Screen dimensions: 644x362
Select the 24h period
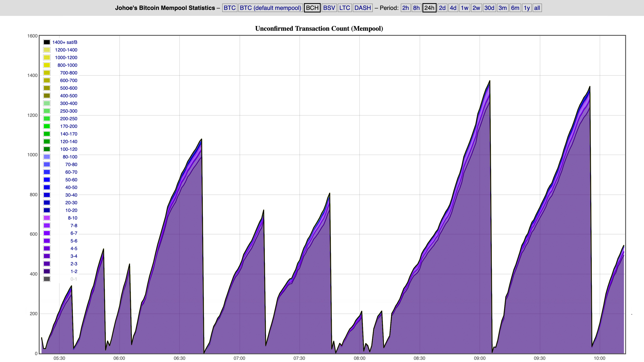click(x=429, y=8)
